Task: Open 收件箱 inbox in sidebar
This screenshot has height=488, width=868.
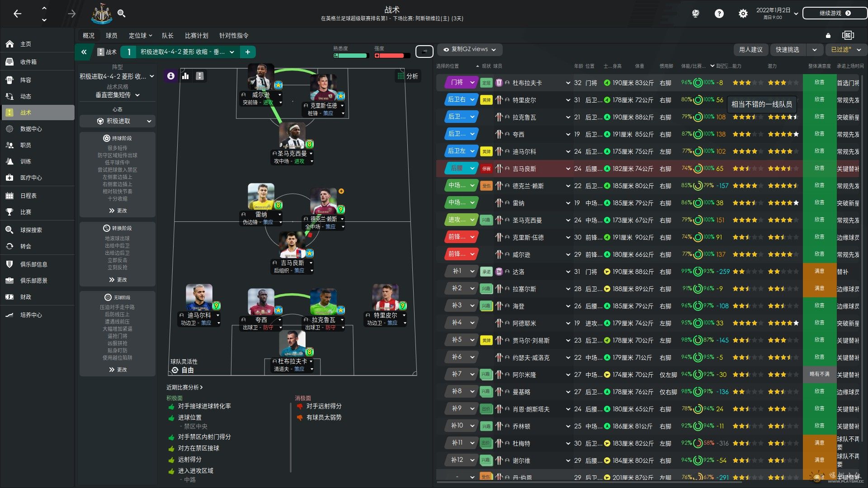Action: tap(38, 62)
